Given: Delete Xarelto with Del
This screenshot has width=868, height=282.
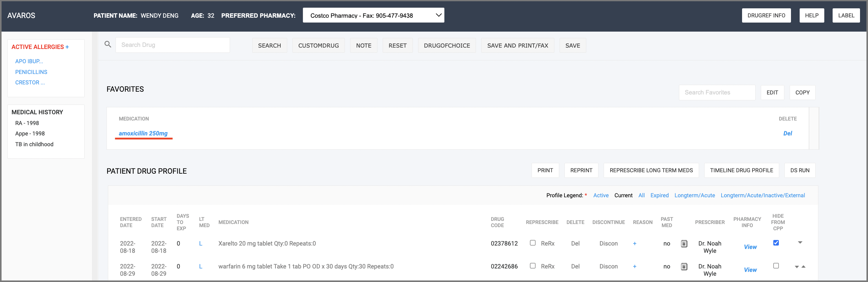Looking at the screenshot, I should click(x=575, y=243).
